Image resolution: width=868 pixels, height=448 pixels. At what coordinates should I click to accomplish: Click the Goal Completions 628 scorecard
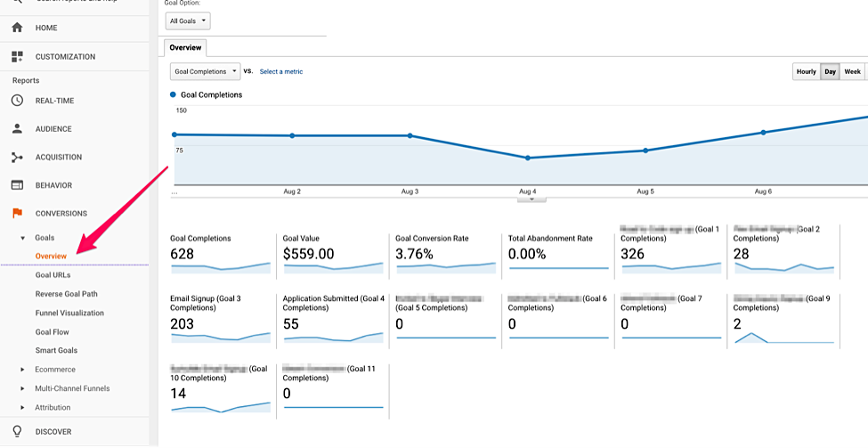(x=221, y=254)
